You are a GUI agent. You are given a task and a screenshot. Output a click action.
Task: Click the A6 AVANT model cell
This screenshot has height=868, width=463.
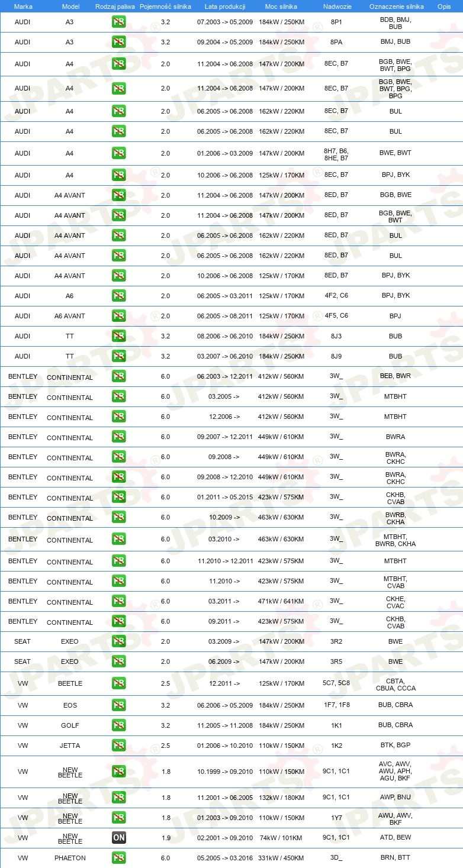(70, 316)
